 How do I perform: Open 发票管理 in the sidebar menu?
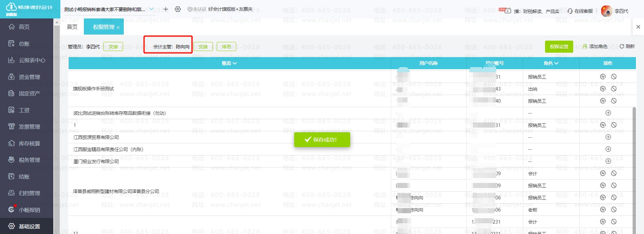point(29,127)
